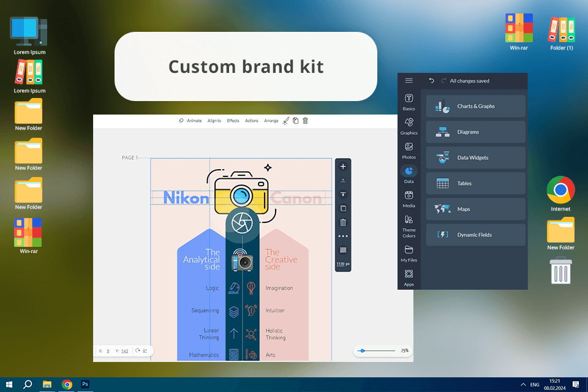The width and height of the screenshot is (588, 392).
Task: Click the ENG language indicator
Action: [x=535, y=385]
